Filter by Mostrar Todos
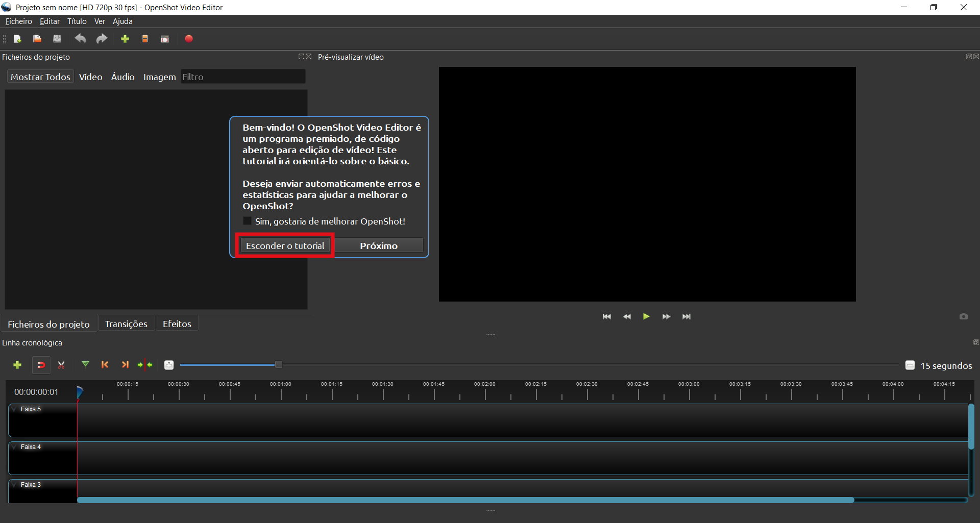This screenshot has width=980, height=523. click(40, 77)
